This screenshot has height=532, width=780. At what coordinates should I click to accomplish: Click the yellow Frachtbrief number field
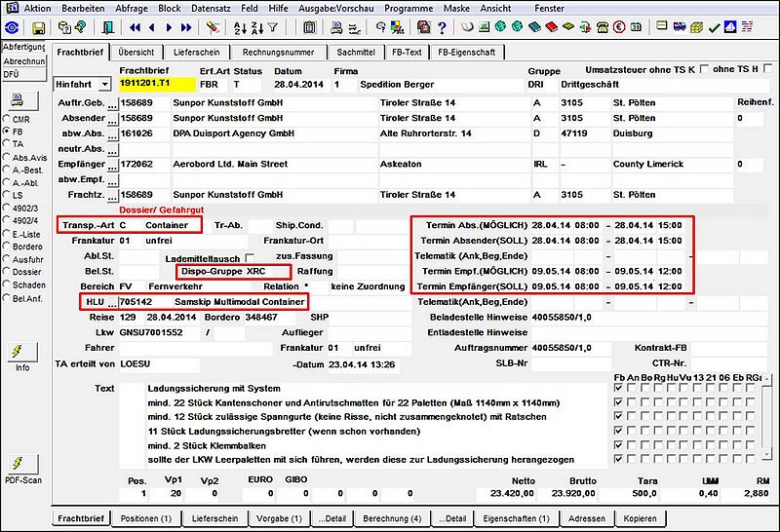(157, 84)
